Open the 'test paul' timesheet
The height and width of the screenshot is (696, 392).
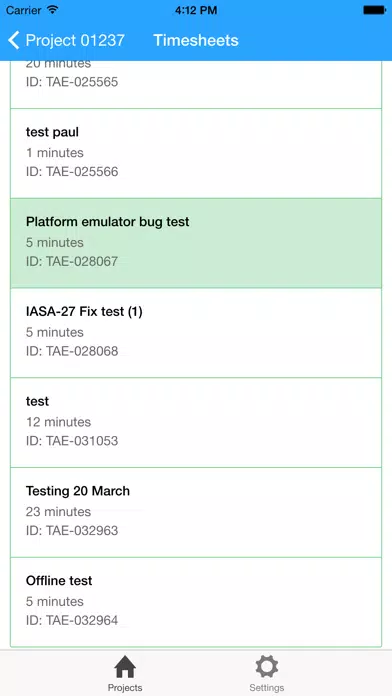pyautogui.click(x=196, y=154)
